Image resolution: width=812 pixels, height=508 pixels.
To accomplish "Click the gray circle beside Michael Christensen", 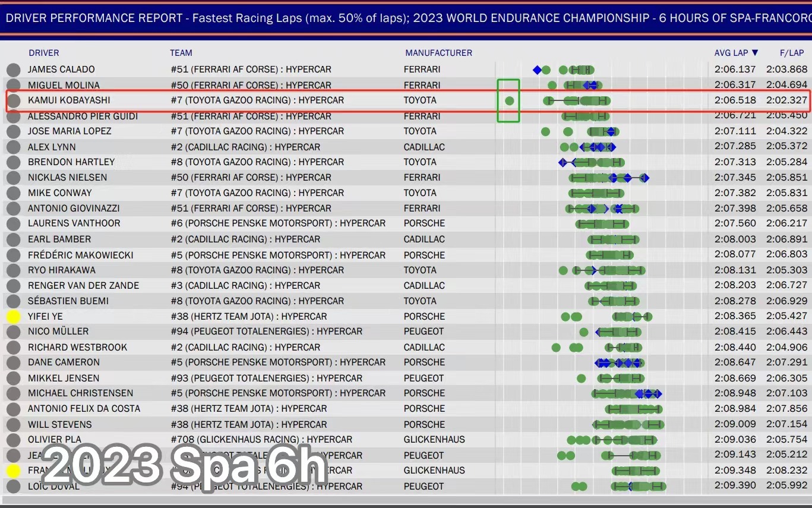I will tap(13, 394).
